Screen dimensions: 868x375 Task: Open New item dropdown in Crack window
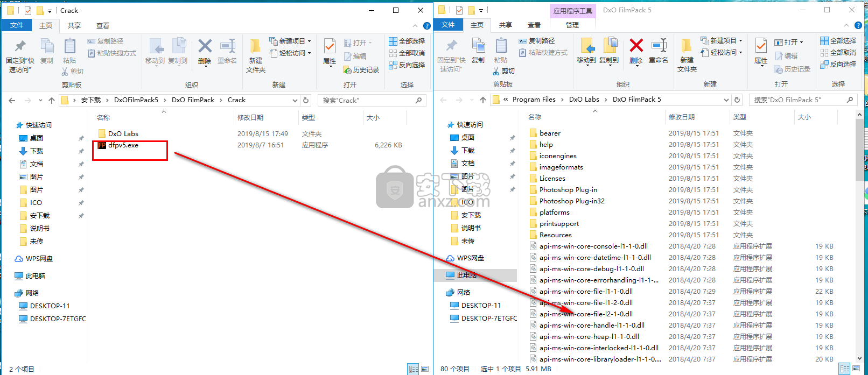(x=290, y=41)
